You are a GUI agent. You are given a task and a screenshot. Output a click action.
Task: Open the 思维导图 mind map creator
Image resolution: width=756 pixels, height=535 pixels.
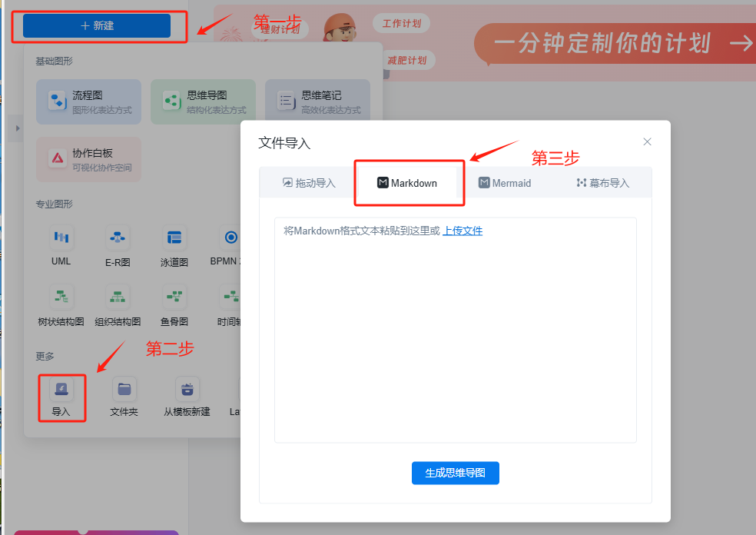point(203,101)
